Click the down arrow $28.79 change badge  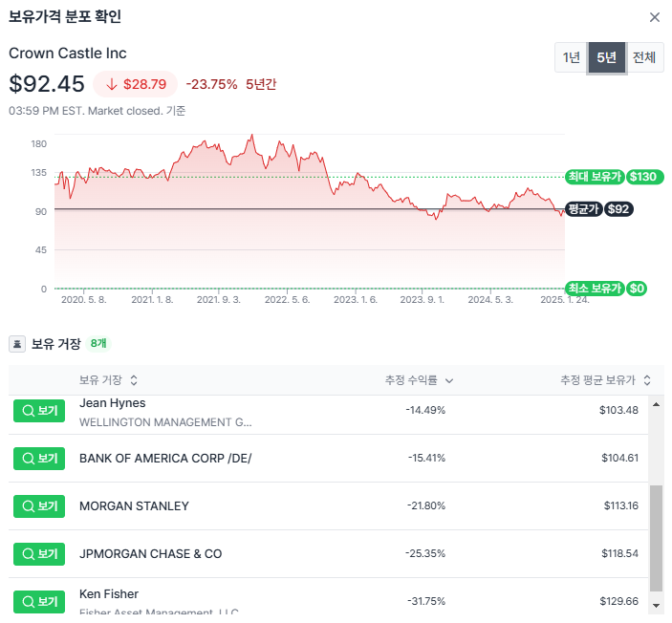coord(136,84)
